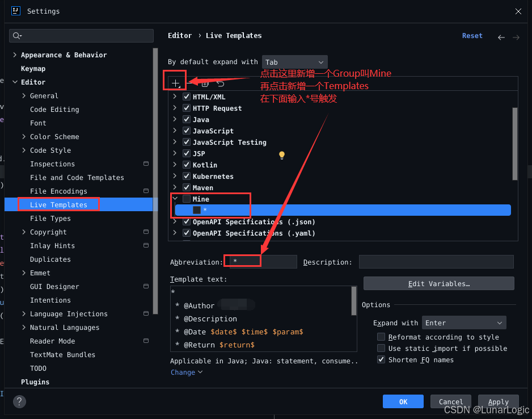Click the project-level icon beside GUI Designer
Image resolution: width=532 pixels, height=419 pixels.
pos(146,286)
